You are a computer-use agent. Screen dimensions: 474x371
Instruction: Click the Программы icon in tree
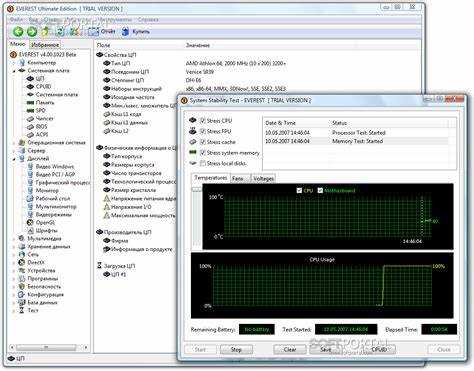(22, 279)
